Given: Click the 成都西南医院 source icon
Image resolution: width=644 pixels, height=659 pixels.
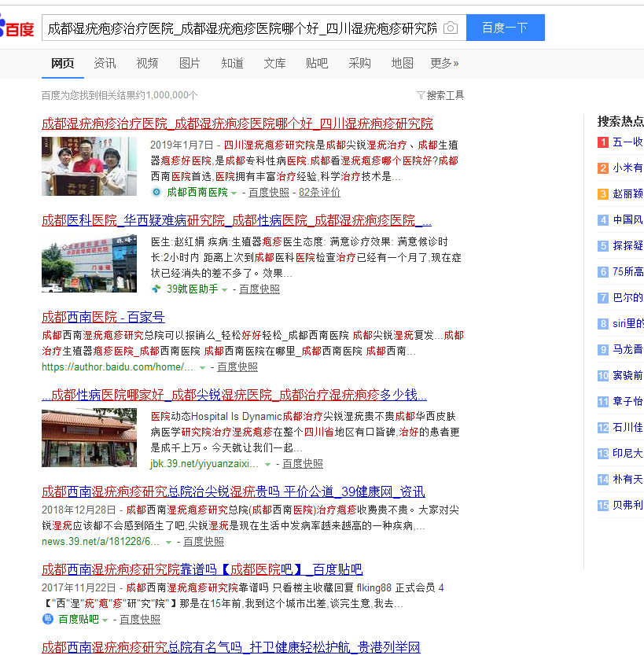Looking at the screenshot, I should 156,192.
